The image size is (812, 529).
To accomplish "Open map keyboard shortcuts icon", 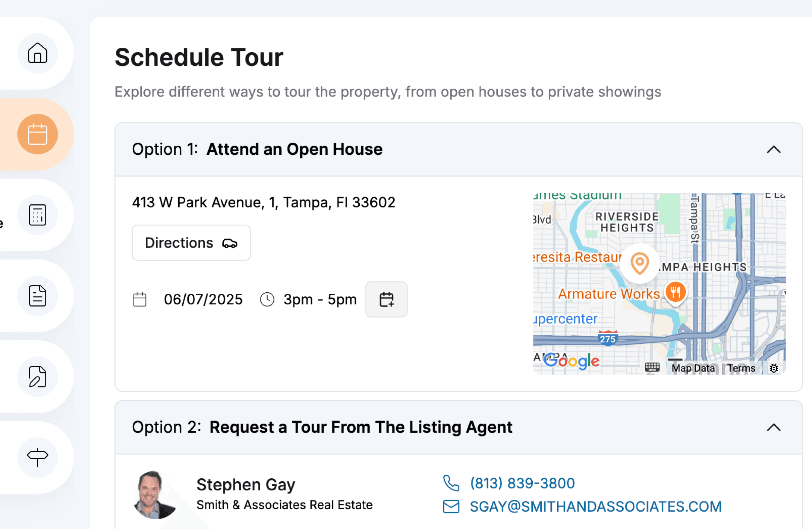I will pyautogui.click(x=652, y=367).
